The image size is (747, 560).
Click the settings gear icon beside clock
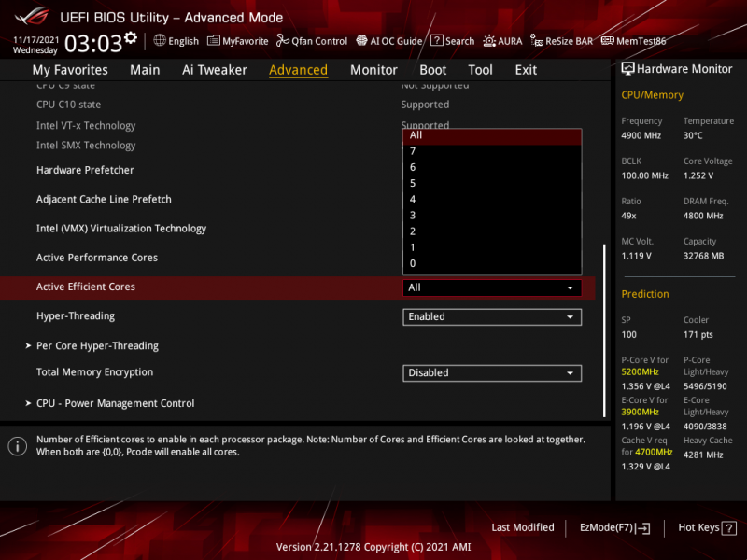(131, 38)
